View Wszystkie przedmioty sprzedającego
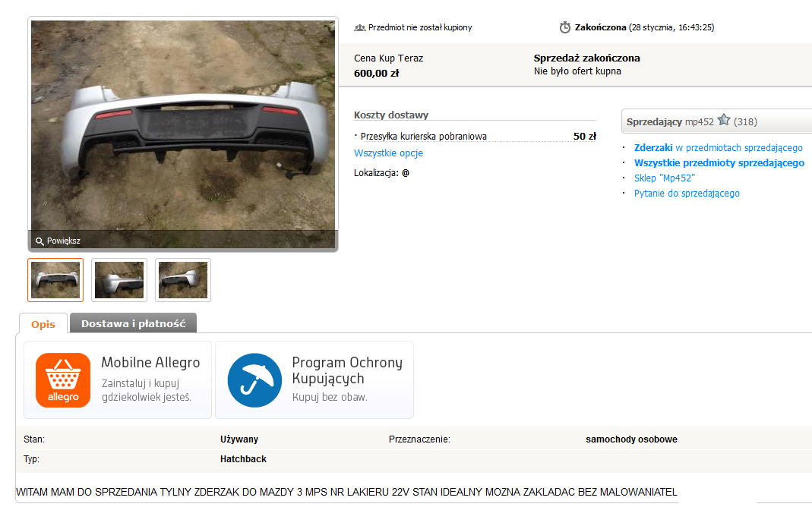 [719, 163]
